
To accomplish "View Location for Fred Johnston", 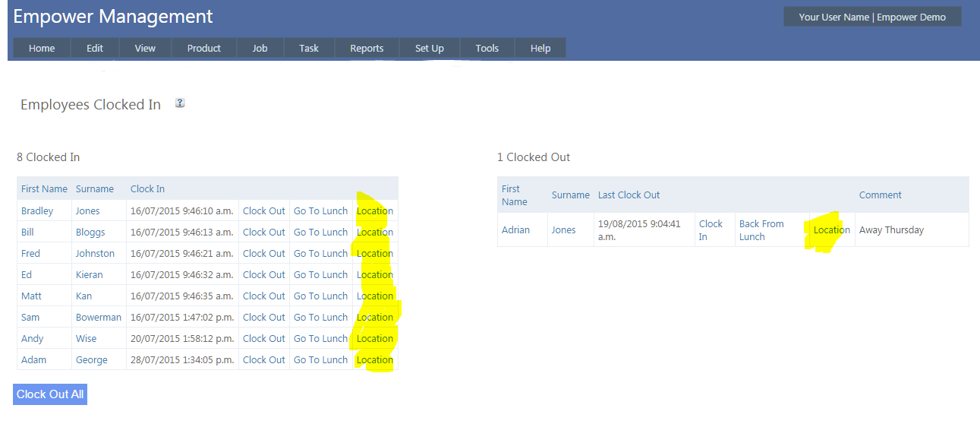I will (x=375, y=254).
